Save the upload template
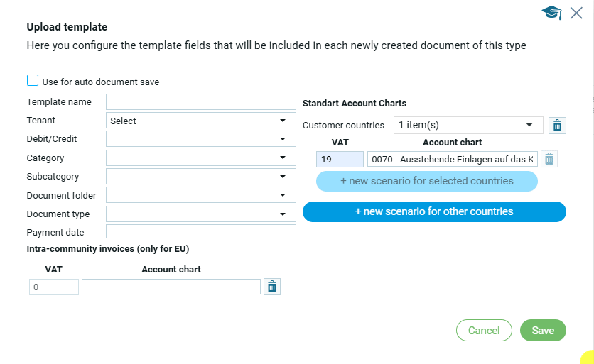The height and width of the screenshot is (364, 594). pyautogui.click(x=543, y=331)
